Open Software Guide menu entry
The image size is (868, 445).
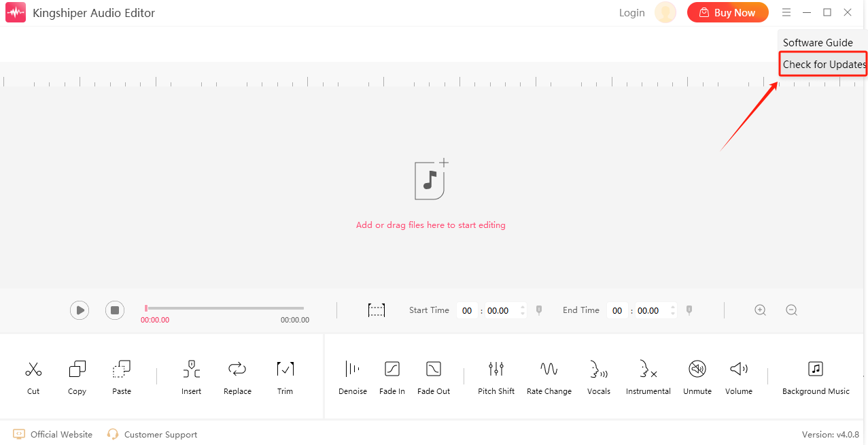(818, 42)
